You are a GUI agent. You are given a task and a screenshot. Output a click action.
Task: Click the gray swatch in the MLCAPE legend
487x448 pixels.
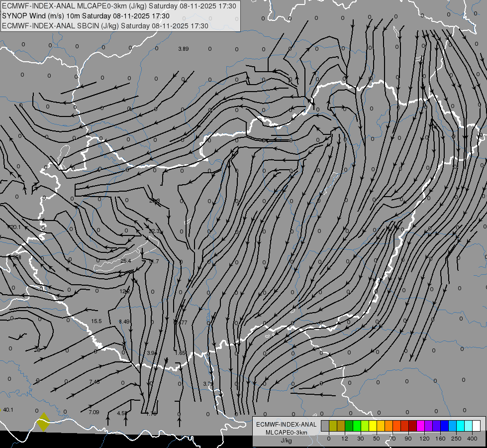tap(325, 426)
